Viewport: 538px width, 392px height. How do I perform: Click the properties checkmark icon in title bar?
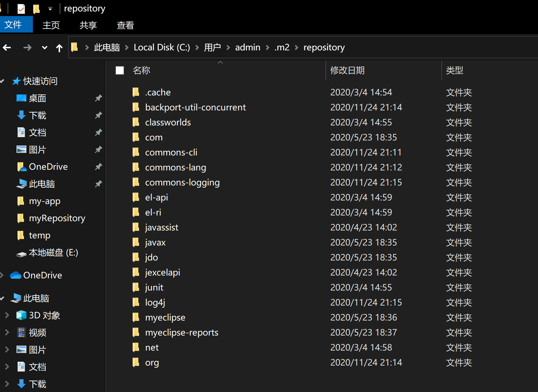[21, 9]
